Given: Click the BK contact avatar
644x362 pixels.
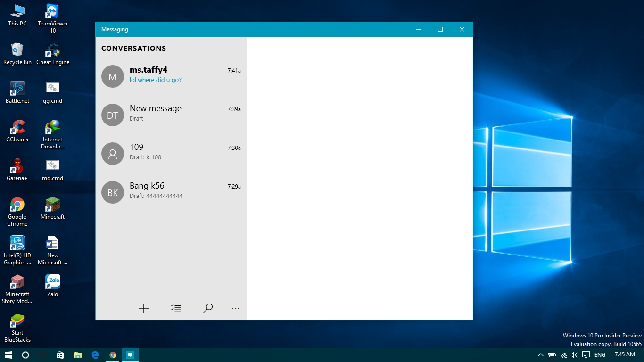Looking at the screenshot, I should 113,193.
